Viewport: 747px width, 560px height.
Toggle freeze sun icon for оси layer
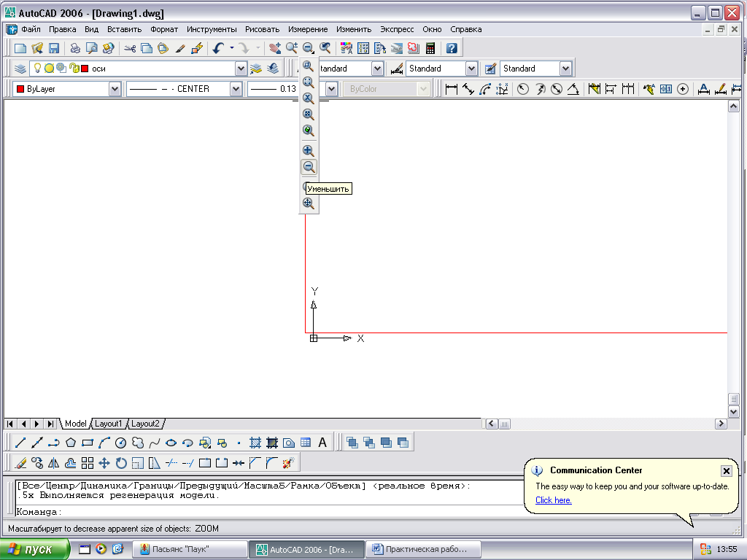pos(49,69)
